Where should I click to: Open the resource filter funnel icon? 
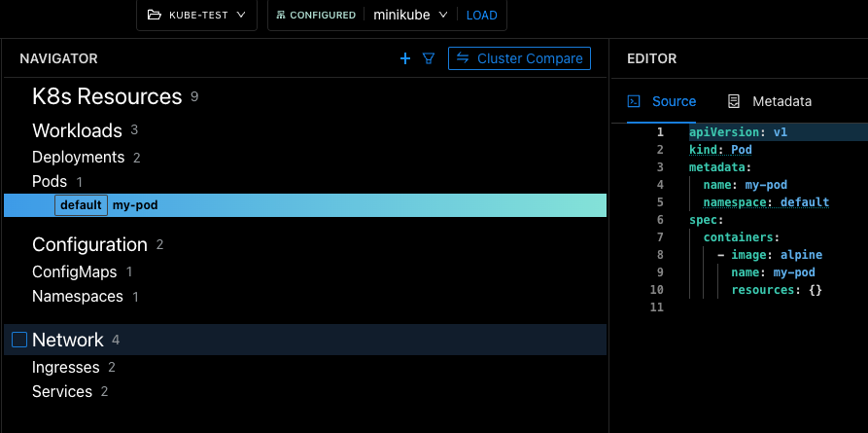(429, 58)
